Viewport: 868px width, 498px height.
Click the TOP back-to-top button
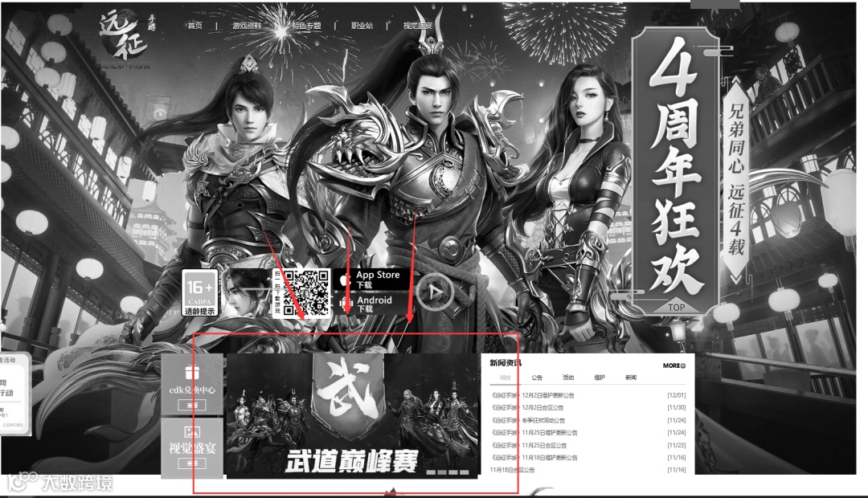677,307
